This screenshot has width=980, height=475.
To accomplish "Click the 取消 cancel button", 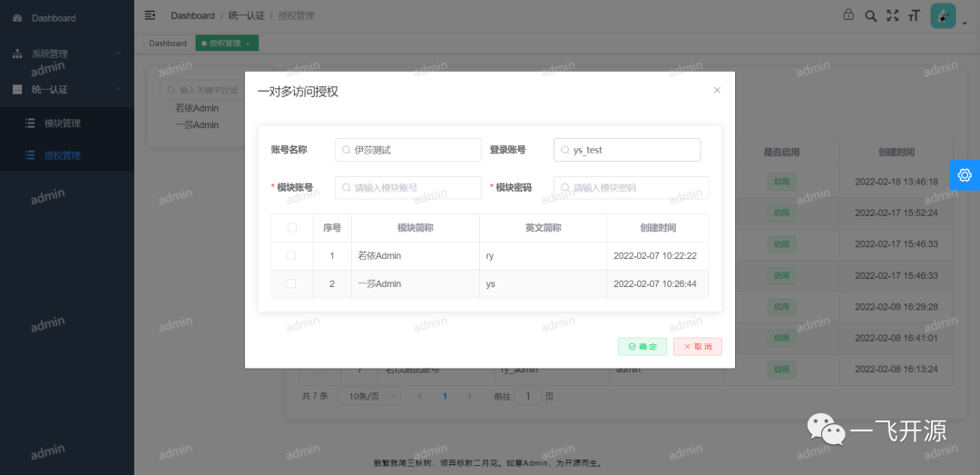I will (698, 347).
